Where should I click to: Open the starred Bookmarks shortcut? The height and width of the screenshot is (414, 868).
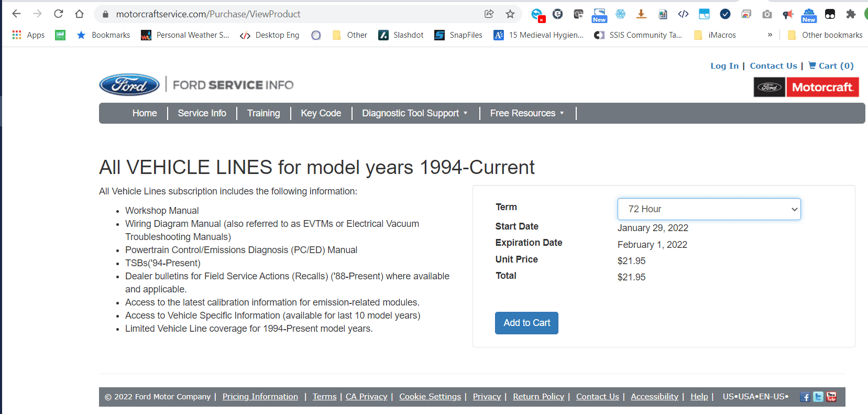(x=103, y=35)
